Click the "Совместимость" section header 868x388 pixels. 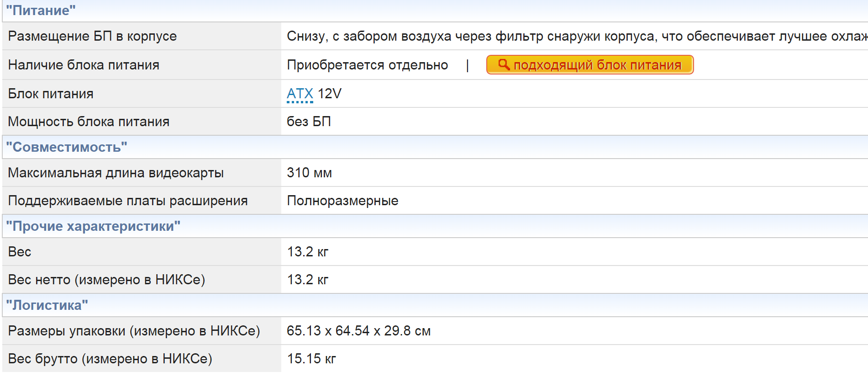pyautogui.click(x=66, y=147)
